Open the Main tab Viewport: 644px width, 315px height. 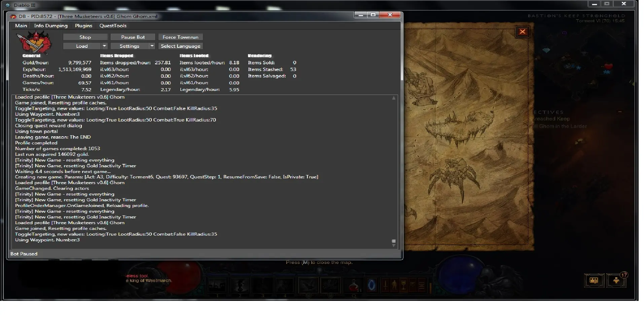coord(21,26)
